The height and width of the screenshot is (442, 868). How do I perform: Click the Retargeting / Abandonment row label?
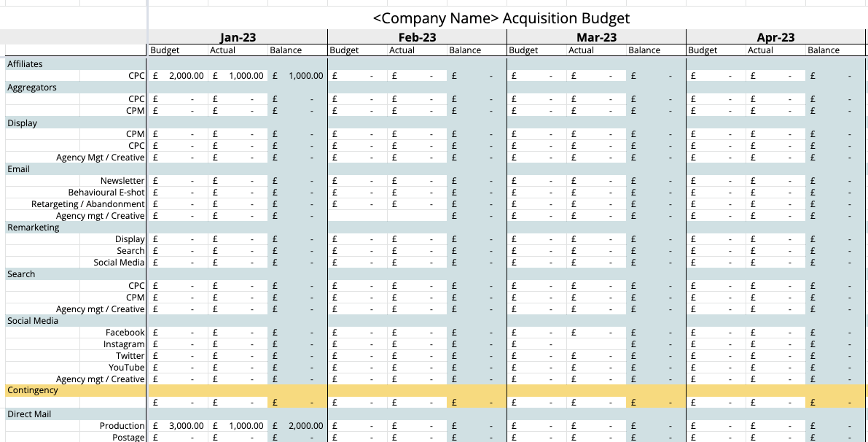point(88,204)
